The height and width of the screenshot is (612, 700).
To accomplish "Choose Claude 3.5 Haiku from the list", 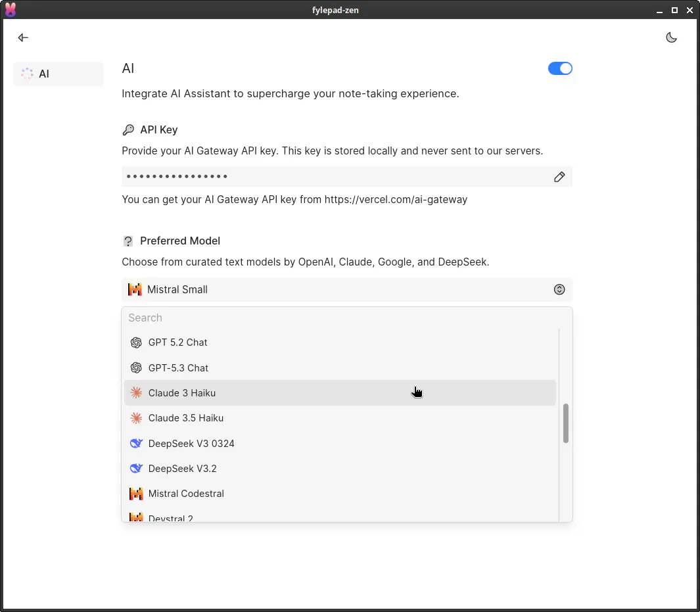I will pos(340,418).
